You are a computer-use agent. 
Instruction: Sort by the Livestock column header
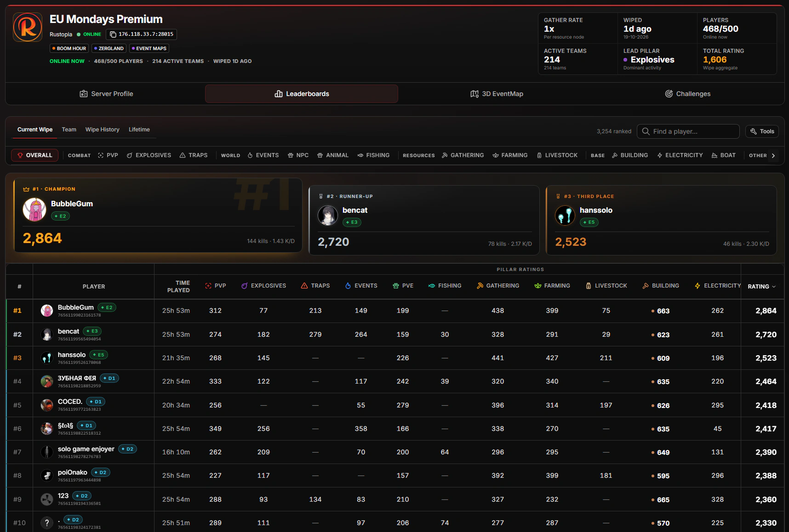pos(606,286)
